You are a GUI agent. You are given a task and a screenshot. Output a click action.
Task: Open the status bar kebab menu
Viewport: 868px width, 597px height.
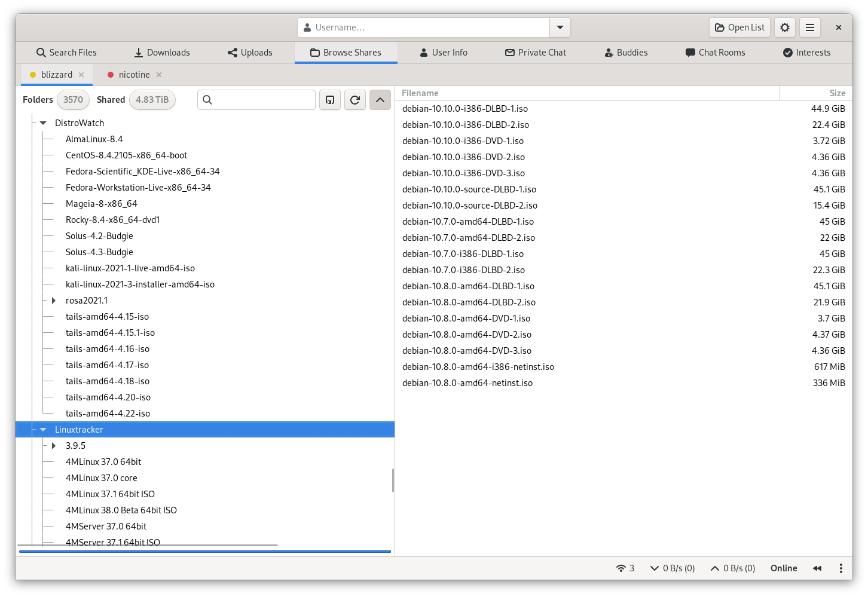pyautogui.click(x=841, y=568)
